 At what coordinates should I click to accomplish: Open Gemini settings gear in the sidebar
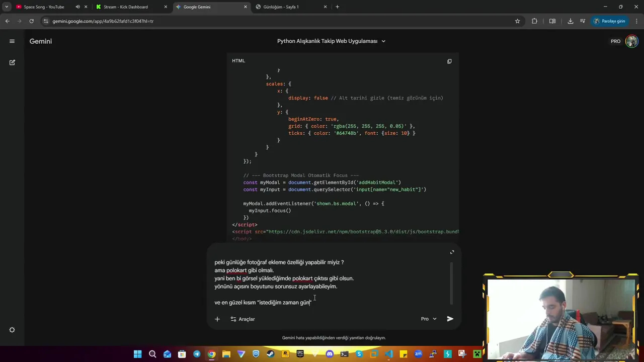(12, 330)
